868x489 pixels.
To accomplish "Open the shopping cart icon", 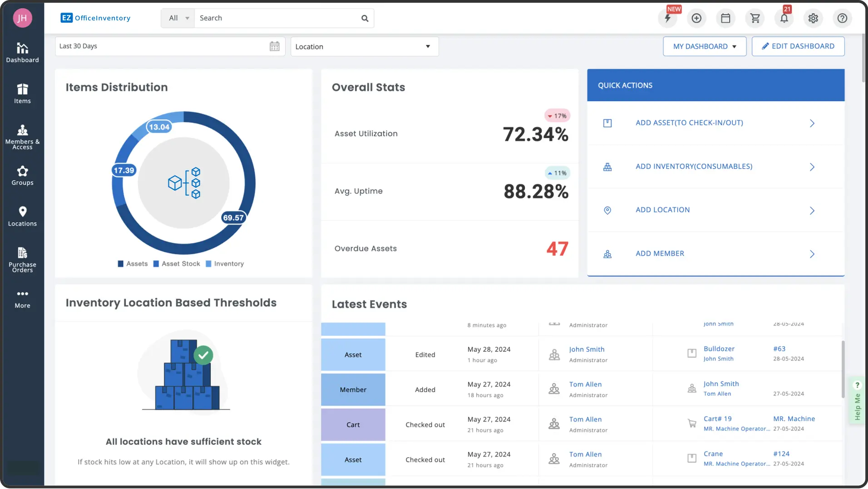I will [x=755, y=18].
